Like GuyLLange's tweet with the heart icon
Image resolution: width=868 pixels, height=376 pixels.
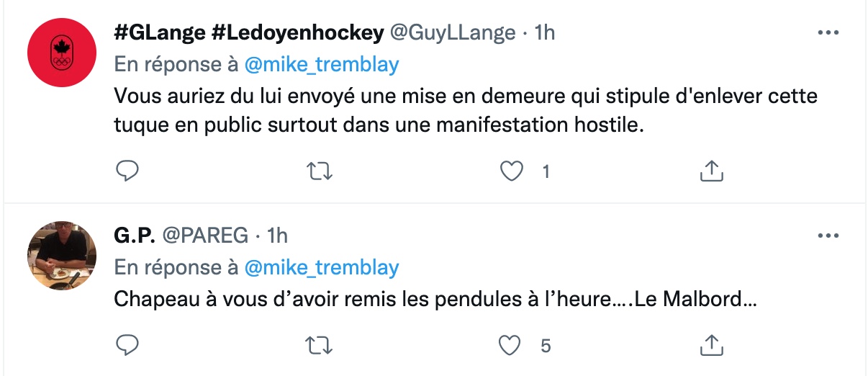510,171
